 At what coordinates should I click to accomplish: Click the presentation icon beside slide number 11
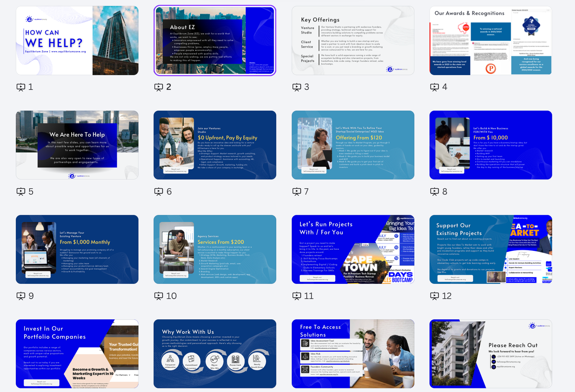click(296, 296)
